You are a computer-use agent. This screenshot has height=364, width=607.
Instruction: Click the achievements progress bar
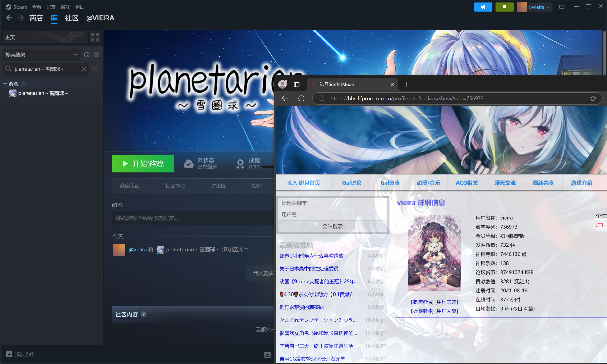coord(268,167)
